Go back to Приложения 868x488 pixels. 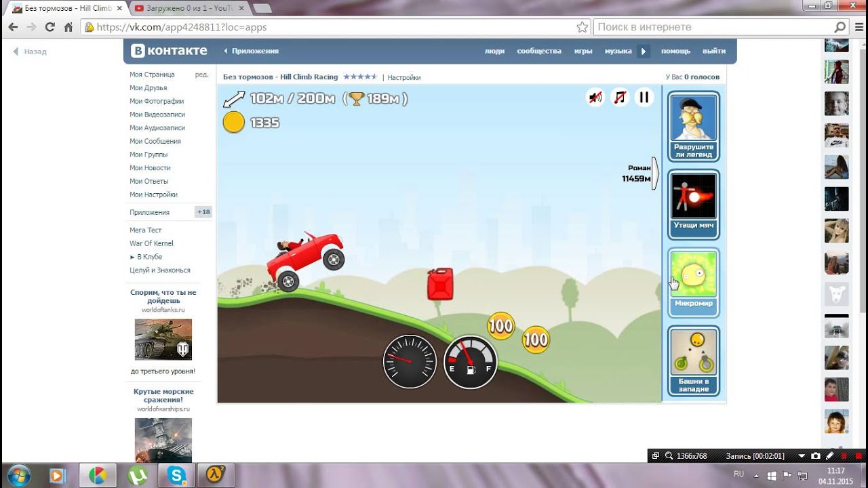pos(251,51)
